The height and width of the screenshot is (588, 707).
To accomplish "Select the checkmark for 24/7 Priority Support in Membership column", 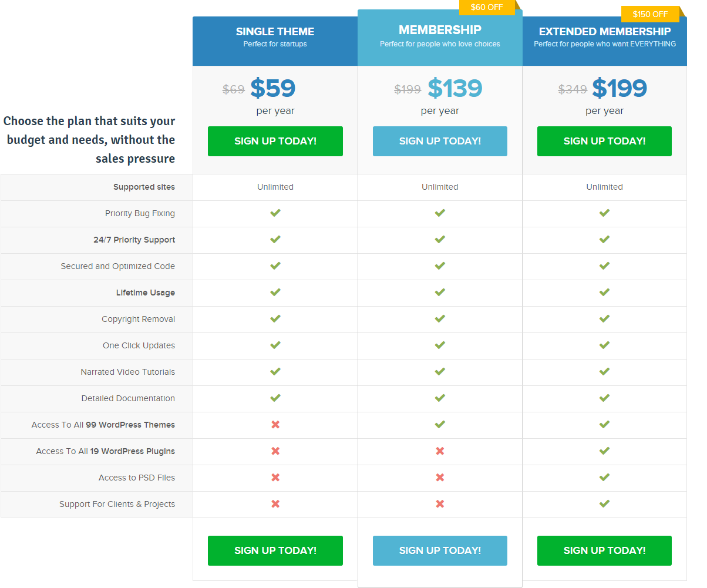I will 439,239.
